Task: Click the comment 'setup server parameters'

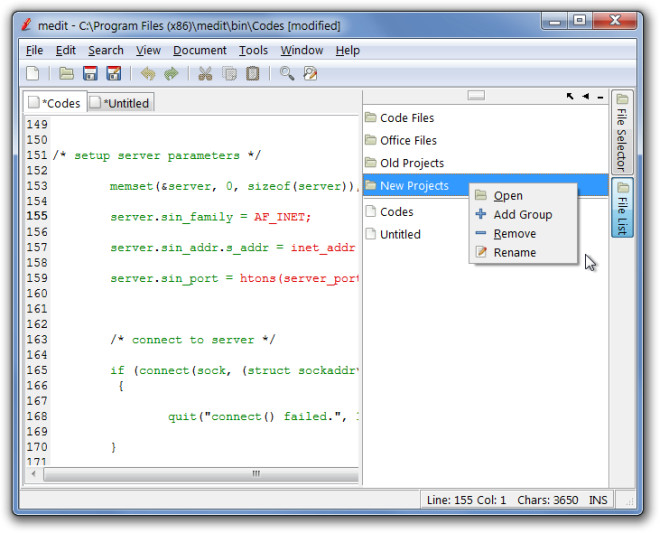Action: point(157,156)
